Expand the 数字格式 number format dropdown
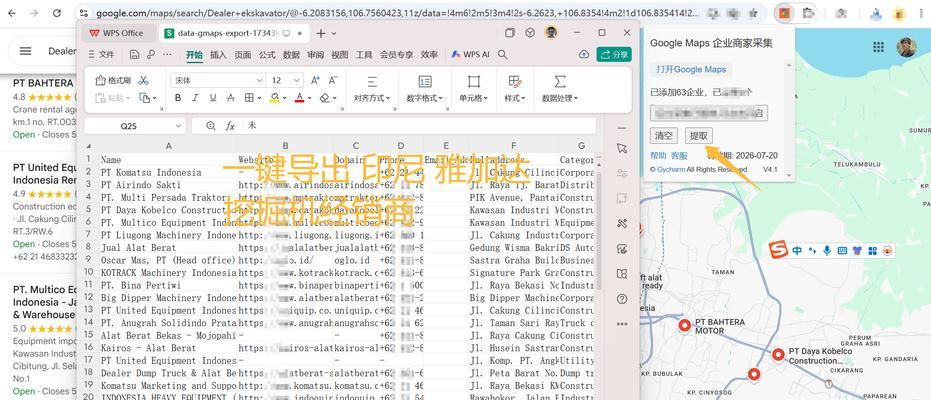 [425, 98]
